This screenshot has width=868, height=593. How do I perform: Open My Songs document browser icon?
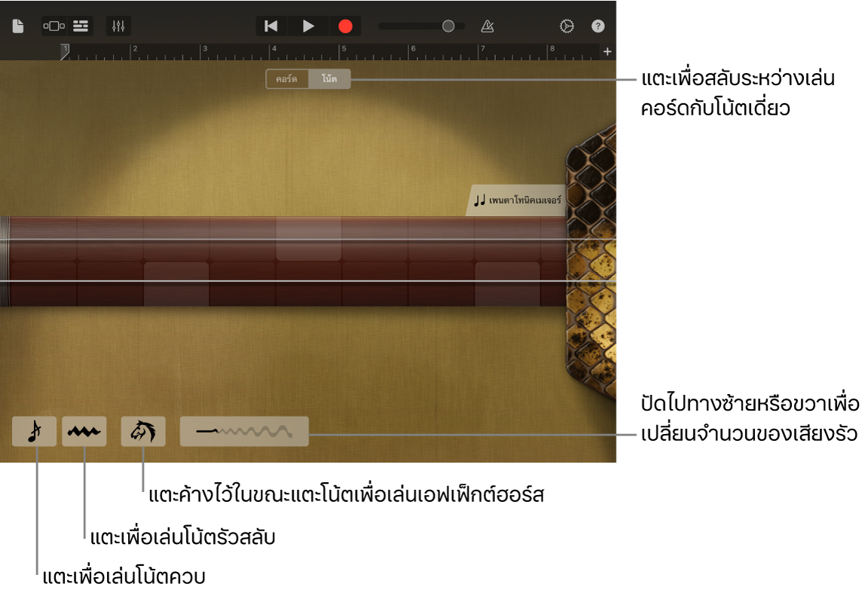click(x=18, y=26)
